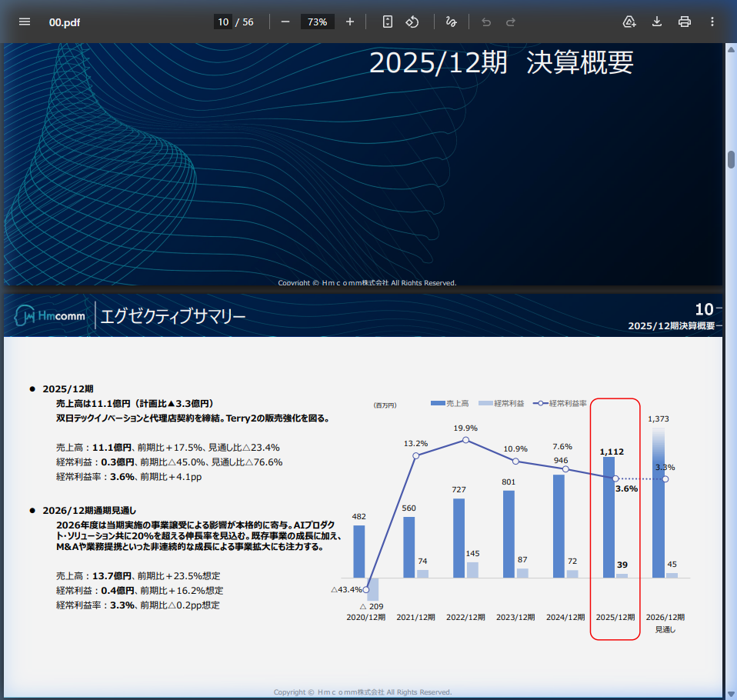Enable the annotate drawing tool
Screen dimensions: 737x700
coord(452,22)
